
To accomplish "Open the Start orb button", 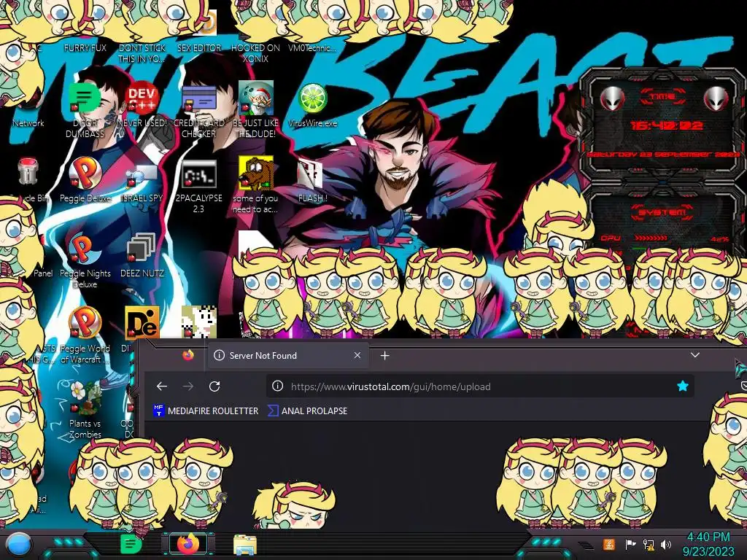I will 18,545.
